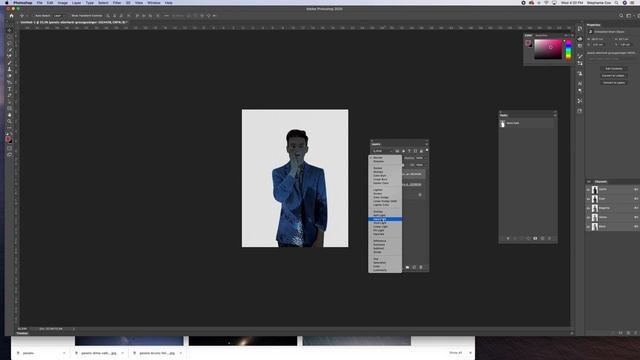Click the foreground color swatch in the toolbar

pos(8,139)
